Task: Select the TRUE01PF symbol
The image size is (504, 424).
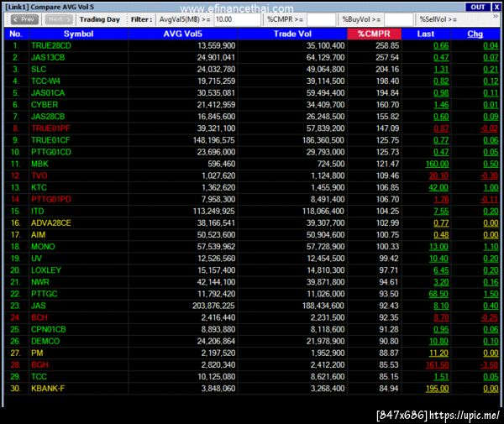Action: [50, 128]
